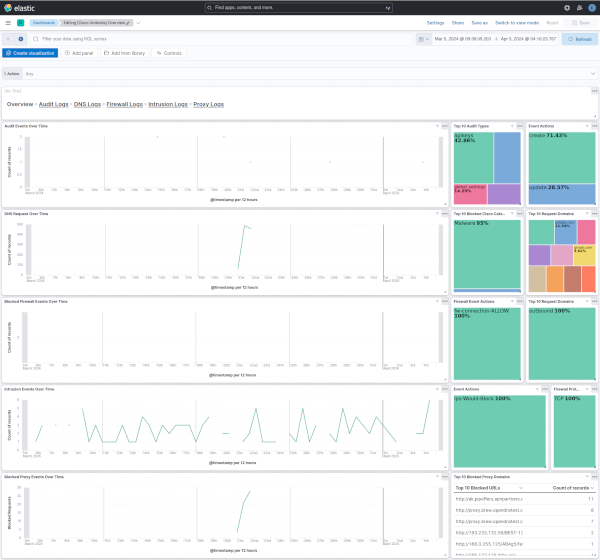Screen dimensions: 600x560
Task: Open the Settings menu item
Action: 436,21
